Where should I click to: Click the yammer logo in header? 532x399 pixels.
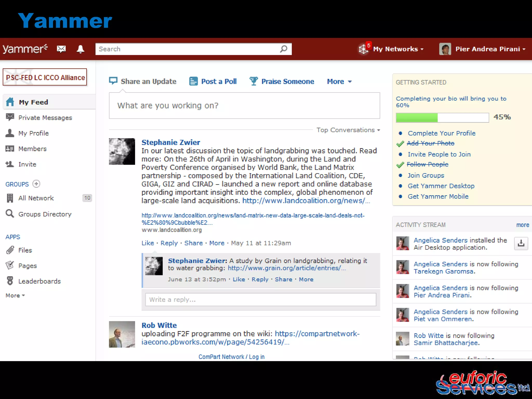point(25,49)
